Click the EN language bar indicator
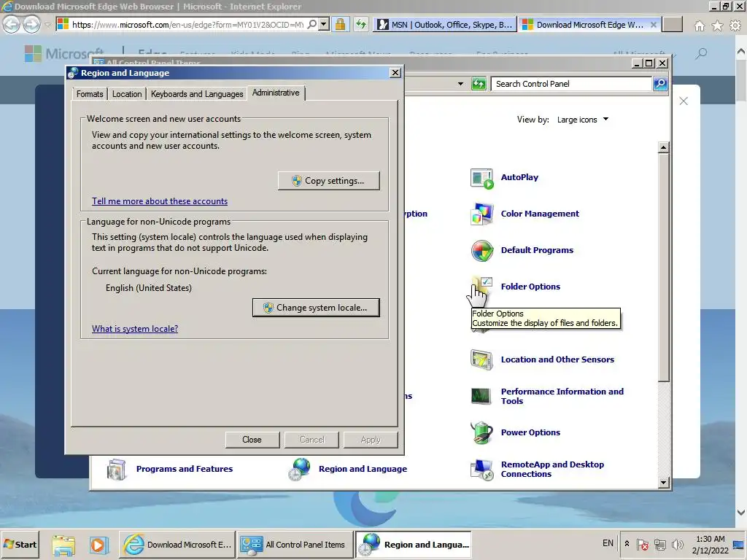Screen dimensions: 747x560 pyautogui.click(x=608, y=543)
